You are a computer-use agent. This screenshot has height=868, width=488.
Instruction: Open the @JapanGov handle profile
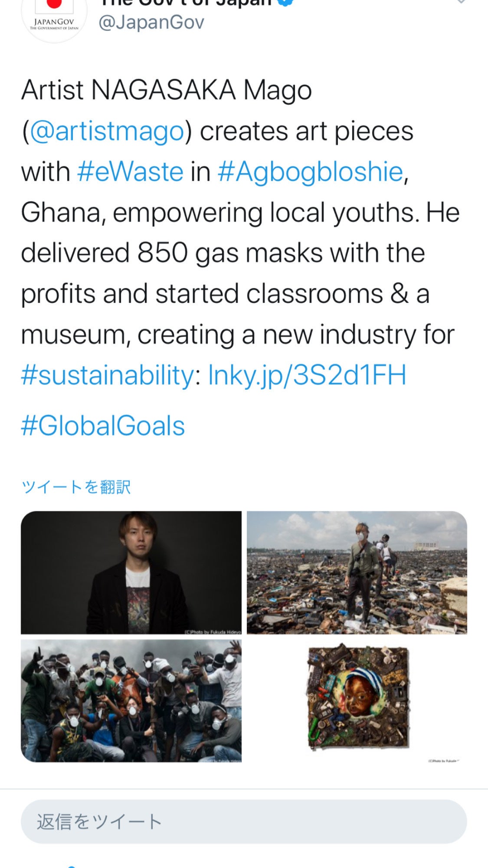(x=151, y=23)
